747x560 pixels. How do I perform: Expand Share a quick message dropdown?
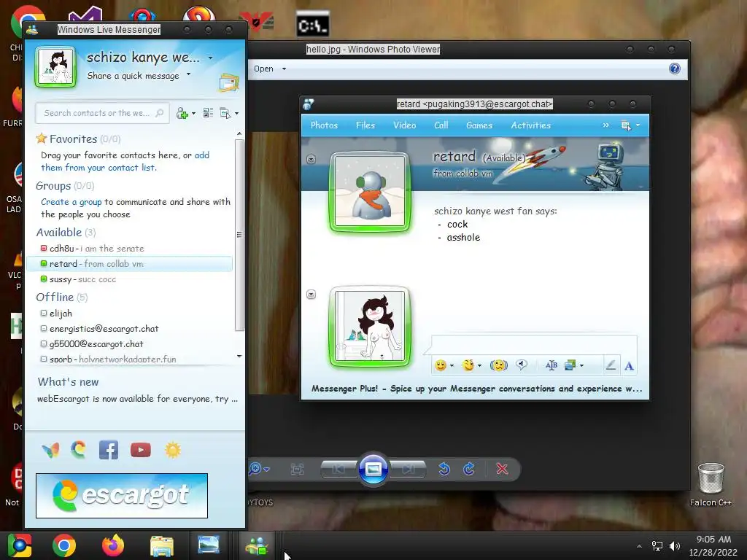189,74
